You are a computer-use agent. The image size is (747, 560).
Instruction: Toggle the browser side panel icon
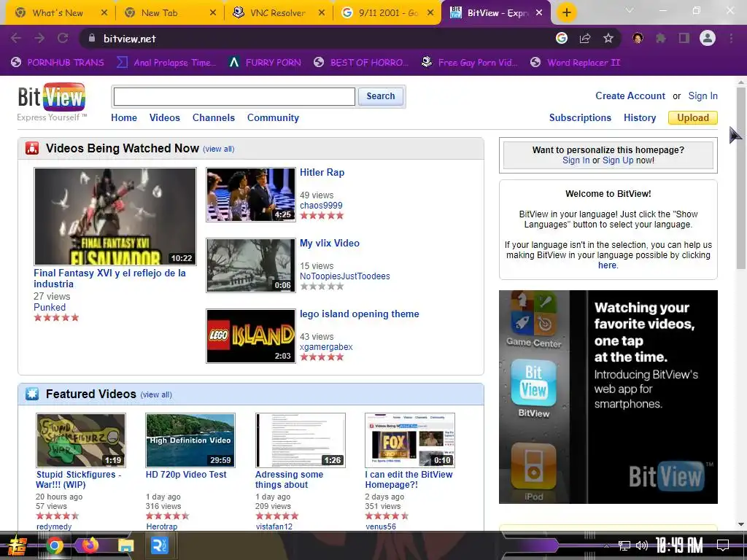684,38
